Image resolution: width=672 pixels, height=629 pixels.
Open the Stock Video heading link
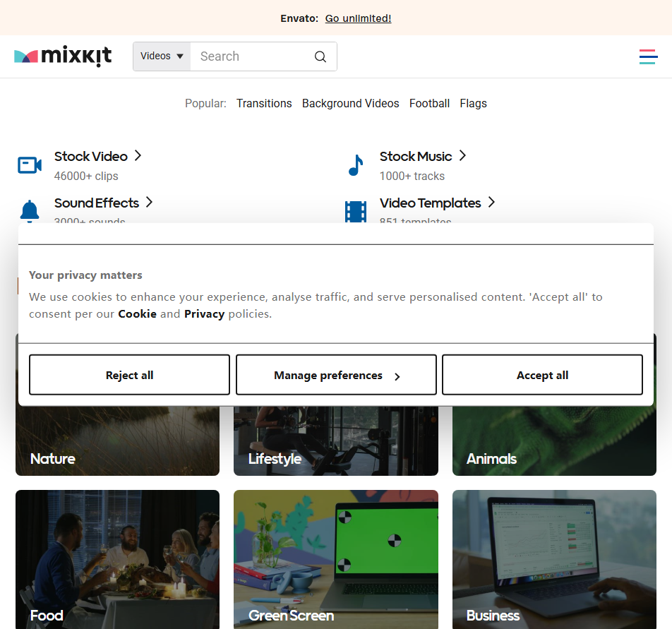click(x=91, y=157)
